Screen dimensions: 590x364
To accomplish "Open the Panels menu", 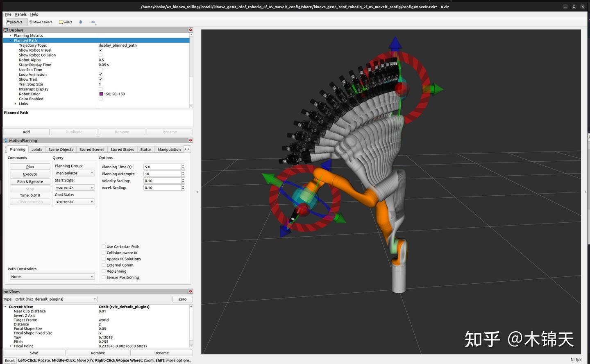I will (20, 14).
